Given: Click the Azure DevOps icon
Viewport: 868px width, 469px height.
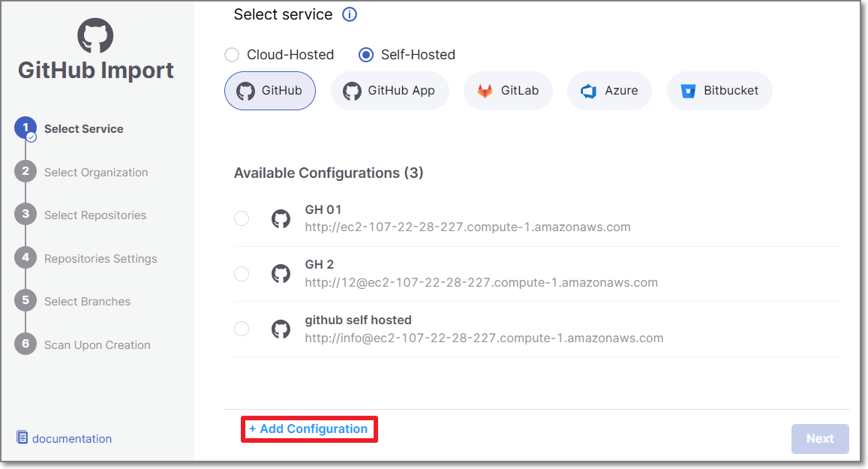Looking at the screenshot, I should point(589,91).
